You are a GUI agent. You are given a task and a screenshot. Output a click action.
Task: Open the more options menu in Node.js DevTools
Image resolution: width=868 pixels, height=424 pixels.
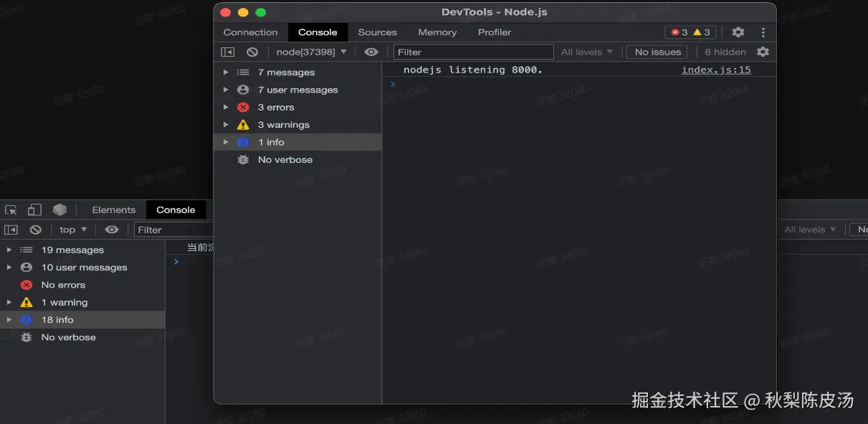tap(763, 32)
